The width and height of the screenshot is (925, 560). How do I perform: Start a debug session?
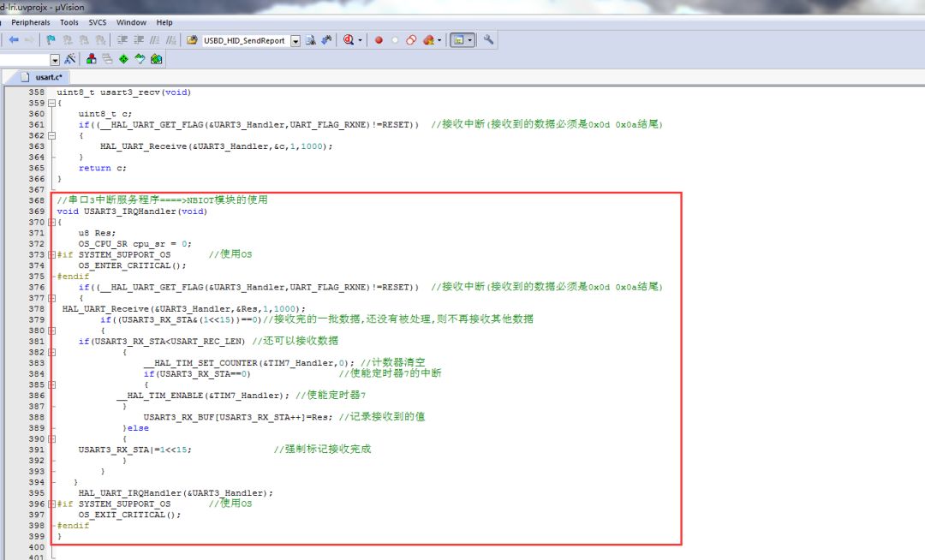point(348,39)
